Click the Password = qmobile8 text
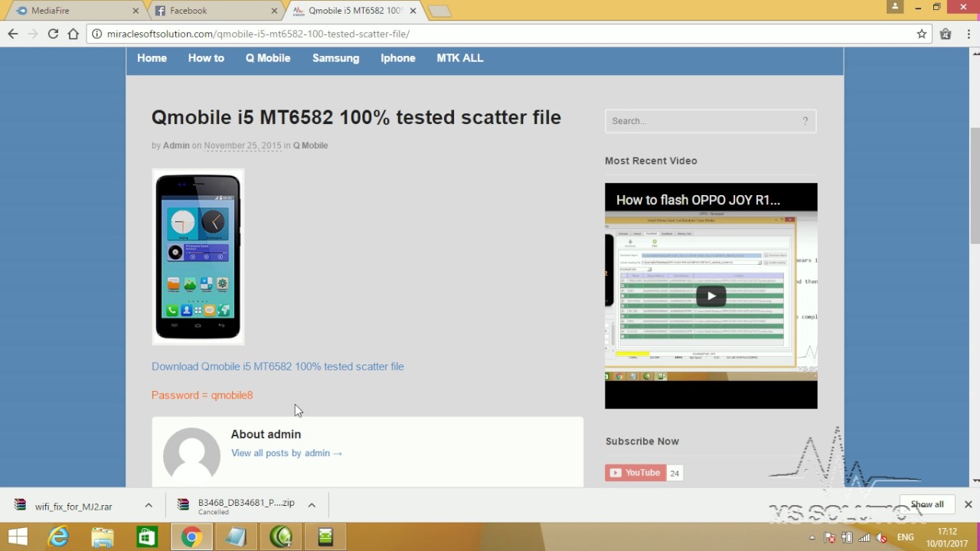Image resolution: width=980 pixels, height=551 pixels. click(x=202, y=396)
